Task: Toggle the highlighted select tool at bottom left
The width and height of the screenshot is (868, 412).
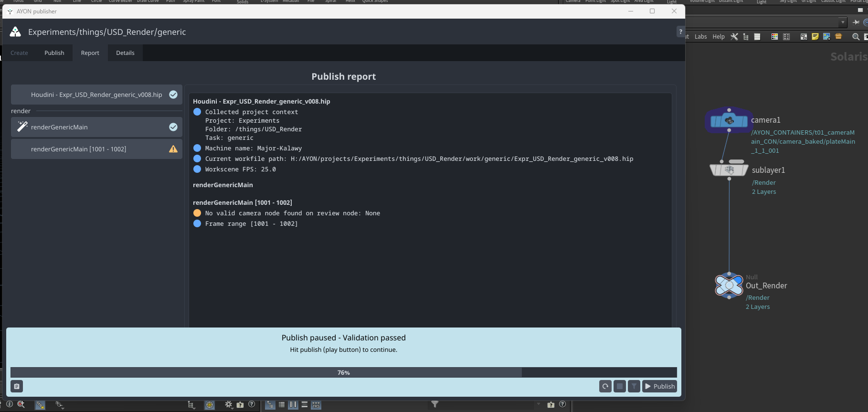Action: [40, 405]
